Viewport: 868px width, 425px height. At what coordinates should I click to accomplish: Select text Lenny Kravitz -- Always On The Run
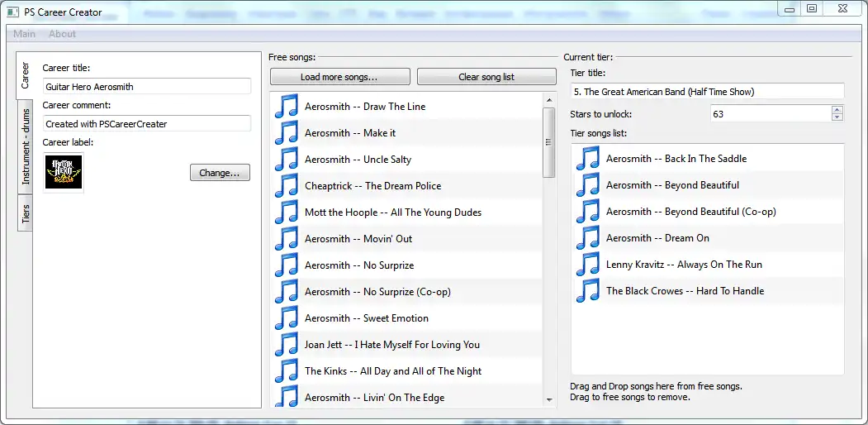point(684,265)
